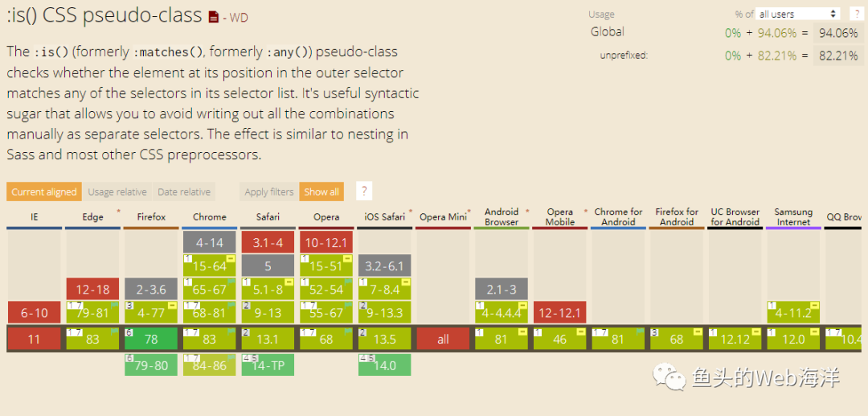Open the 'all users' usage dropdown
The width and height of the screenshot is (868, 416).
(798, 14)
